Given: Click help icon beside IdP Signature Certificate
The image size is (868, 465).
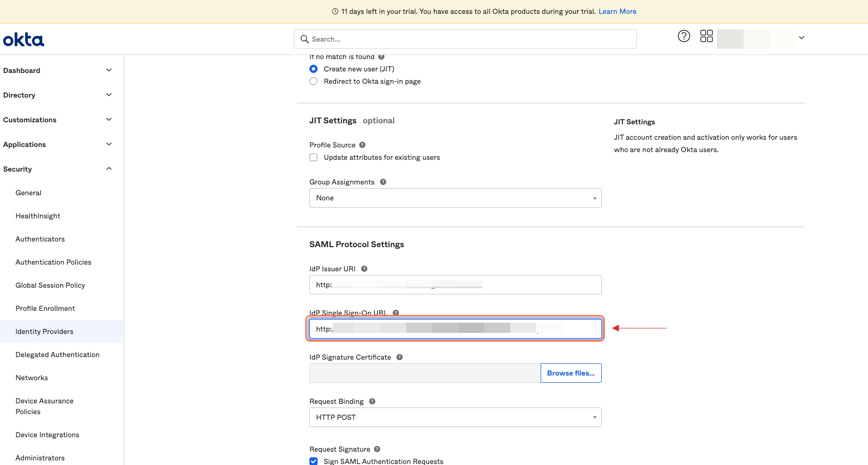Looking at the screenshot, I should pos(399,357).
